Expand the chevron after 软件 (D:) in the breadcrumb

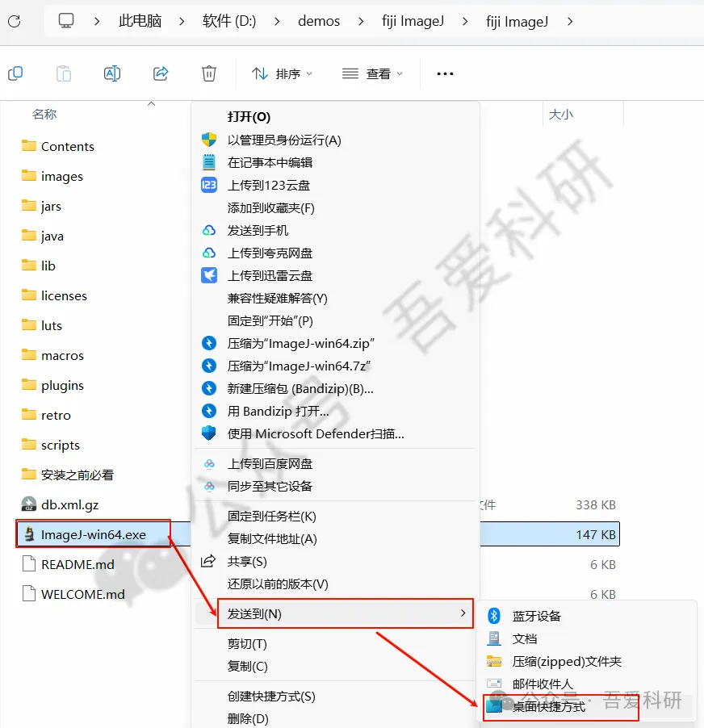277,21
